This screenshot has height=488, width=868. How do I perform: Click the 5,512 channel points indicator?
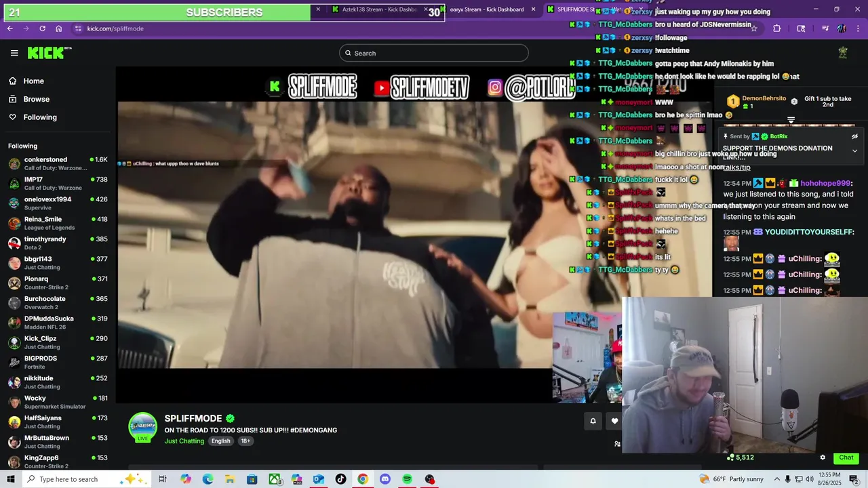(x=741, y=457)
